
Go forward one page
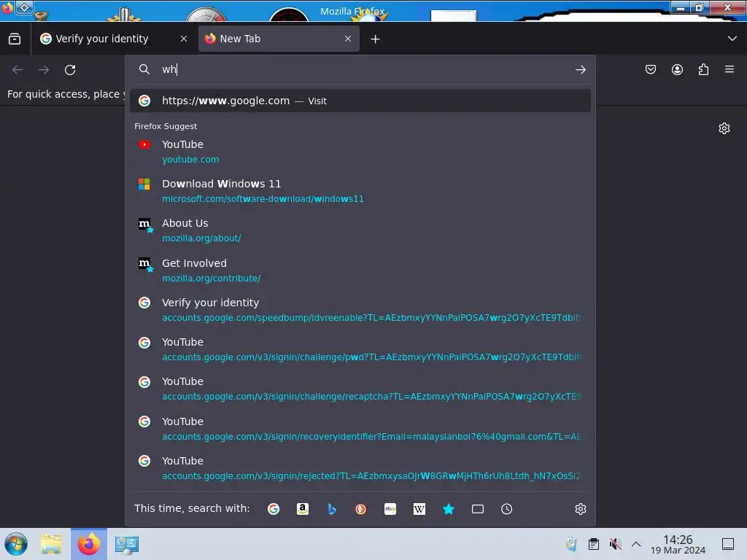(44, 70)
